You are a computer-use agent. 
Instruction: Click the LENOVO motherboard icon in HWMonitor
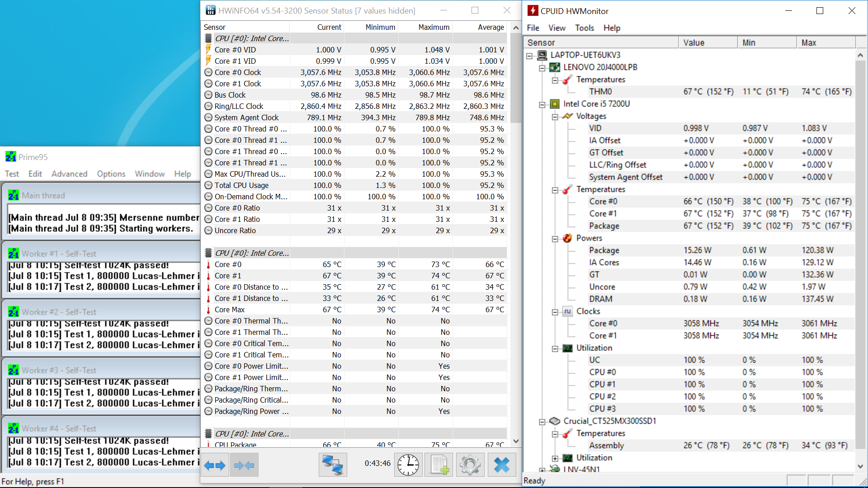point(555,67)
